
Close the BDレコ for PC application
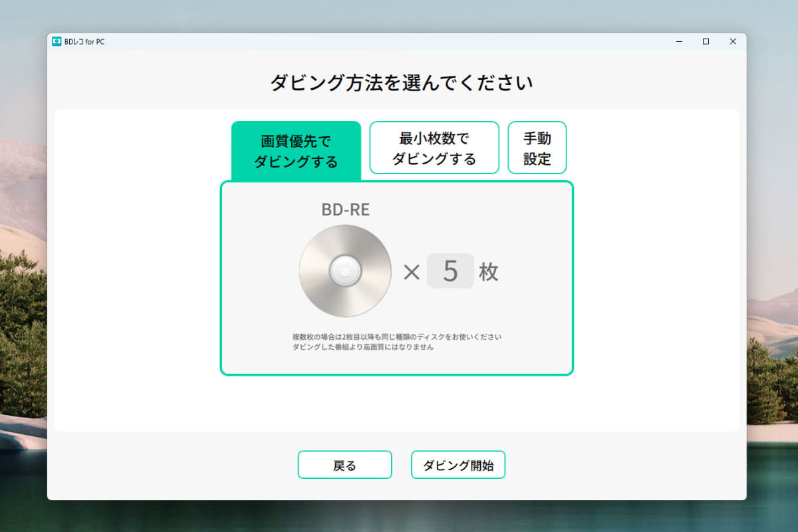click(x=733, y=41)
